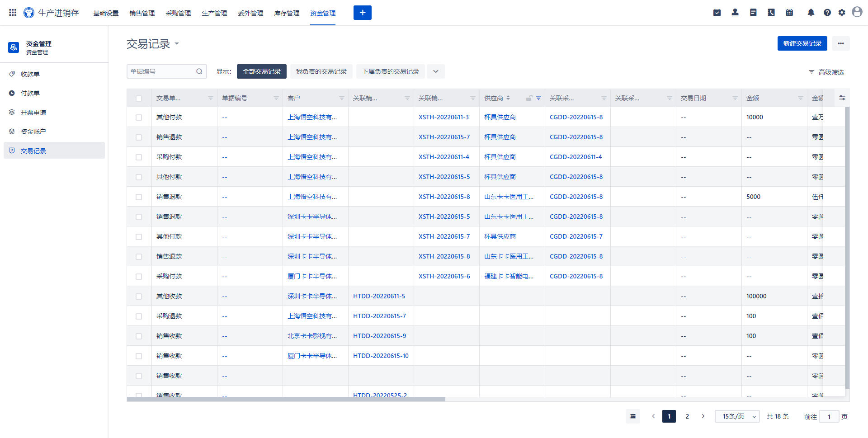Filter the 单据编号 column

point(276,98)
